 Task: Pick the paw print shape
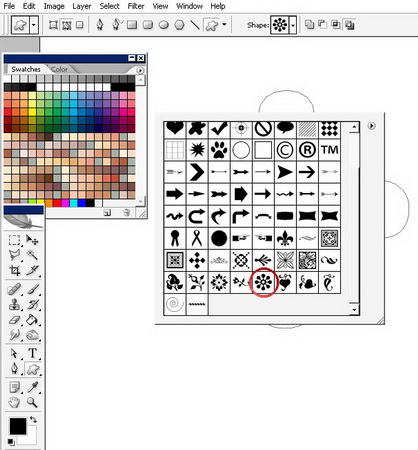(x=219, y=150)
